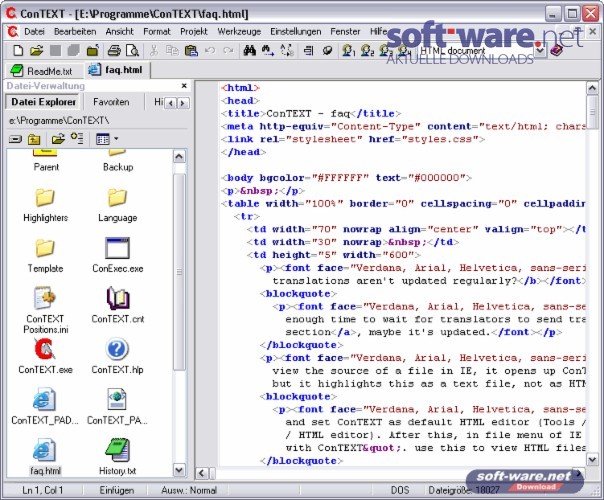Viewport: 604px width, 500px height.
Task: Select the Datei Explorer tab
Action: click(43, 102)
